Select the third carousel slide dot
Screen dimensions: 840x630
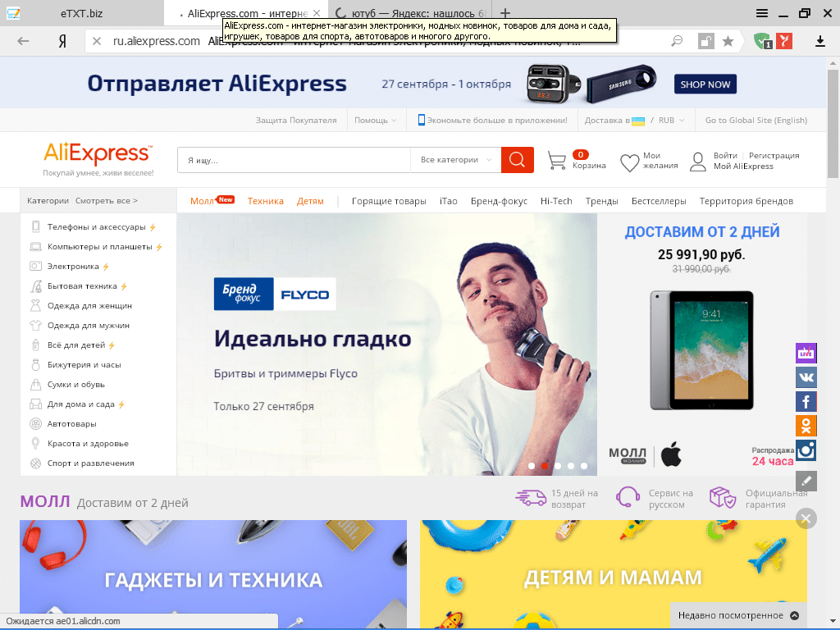click(x=558, y=466)
